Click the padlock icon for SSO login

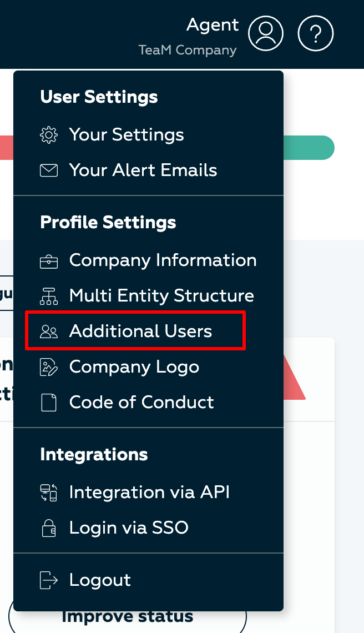[x=49, y=528]
